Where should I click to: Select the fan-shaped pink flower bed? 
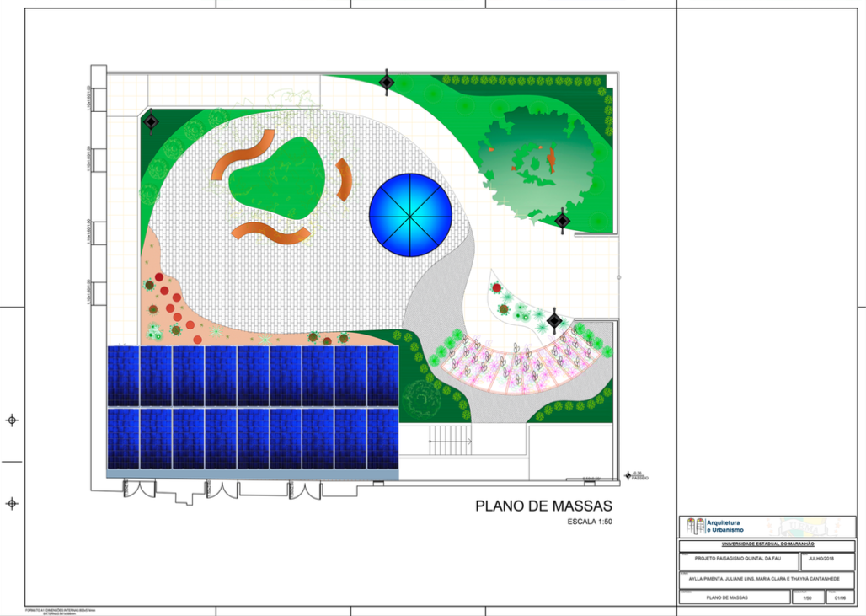click(x=522, y=361)
